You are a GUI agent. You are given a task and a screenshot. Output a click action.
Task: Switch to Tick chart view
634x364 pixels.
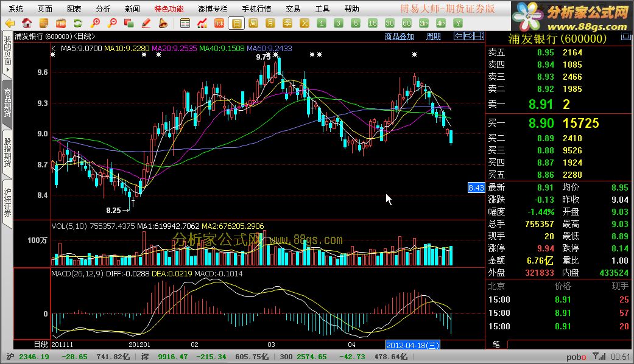pos(219,23)
